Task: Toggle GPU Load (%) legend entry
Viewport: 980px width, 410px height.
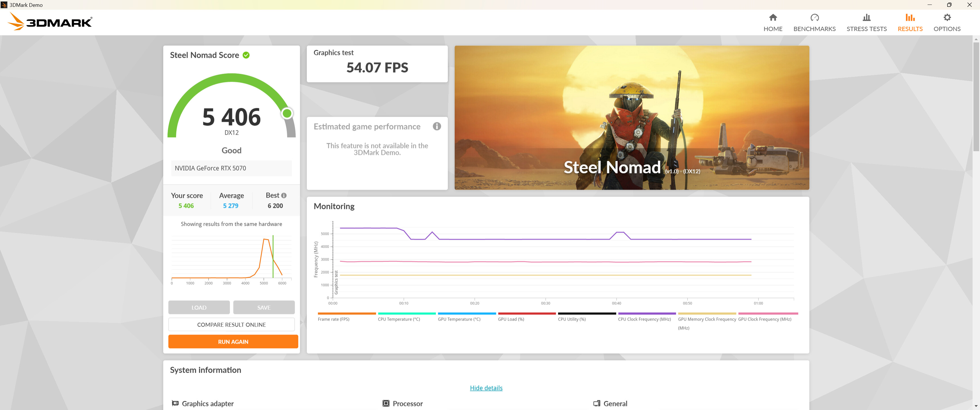Action: click(511, 319)
